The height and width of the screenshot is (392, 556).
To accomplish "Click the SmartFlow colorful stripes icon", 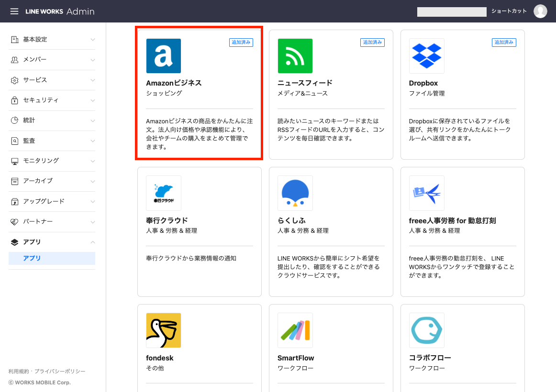I will [295, 330].
